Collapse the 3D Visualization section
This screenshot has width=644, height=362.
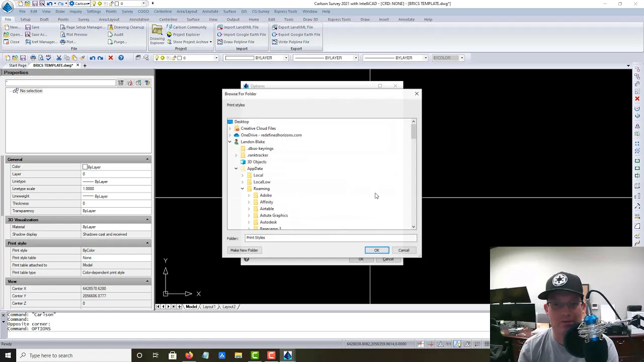[147, 220]
